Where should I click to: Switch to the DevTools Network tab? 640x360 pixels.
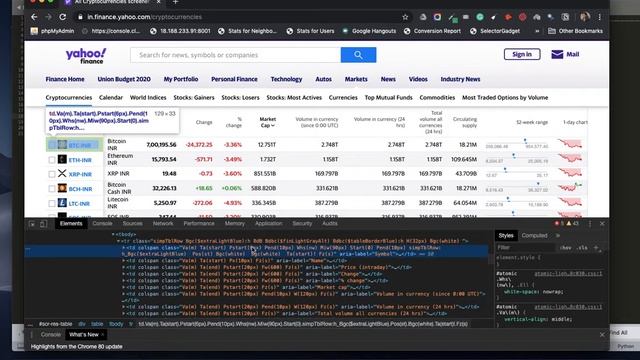[163, 223]
